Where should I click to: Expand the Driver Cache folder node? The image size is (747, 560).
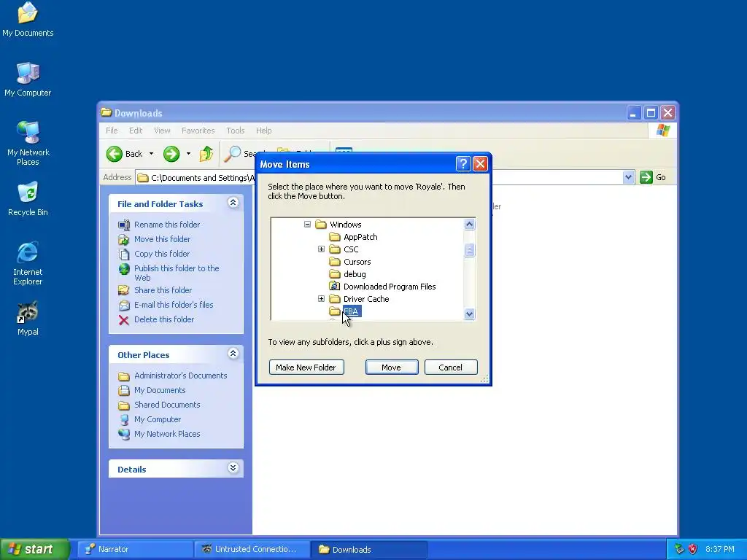(x=321, y=298)
